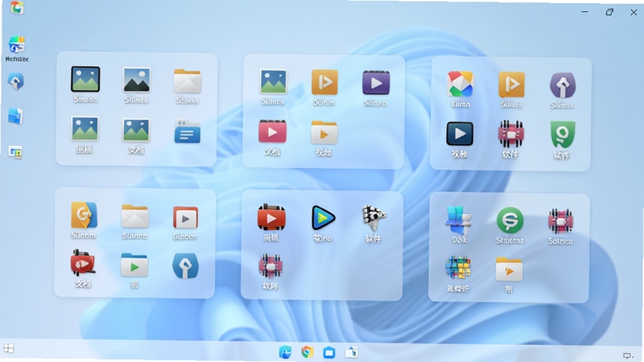Launch the orange play icon beside the Tiken icon
The height and width of the screenshot is (362, 644).
tap(511, 84)
